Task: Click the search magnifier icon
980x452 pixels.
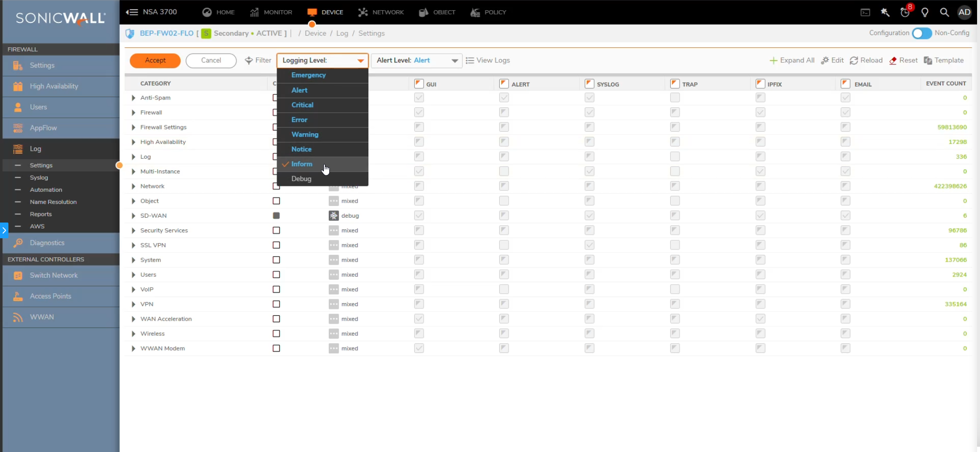Action: click(x=944, y=13)
